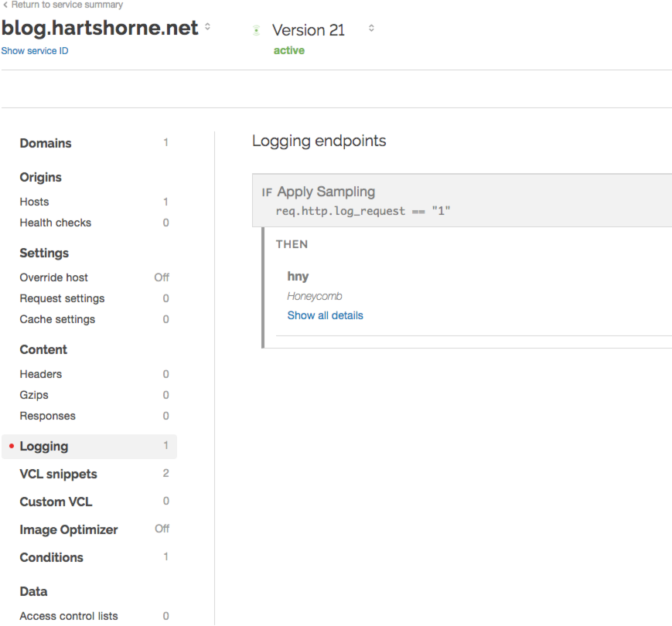
Task: Click the green active status indicator dot
Action: coord(256,31)
